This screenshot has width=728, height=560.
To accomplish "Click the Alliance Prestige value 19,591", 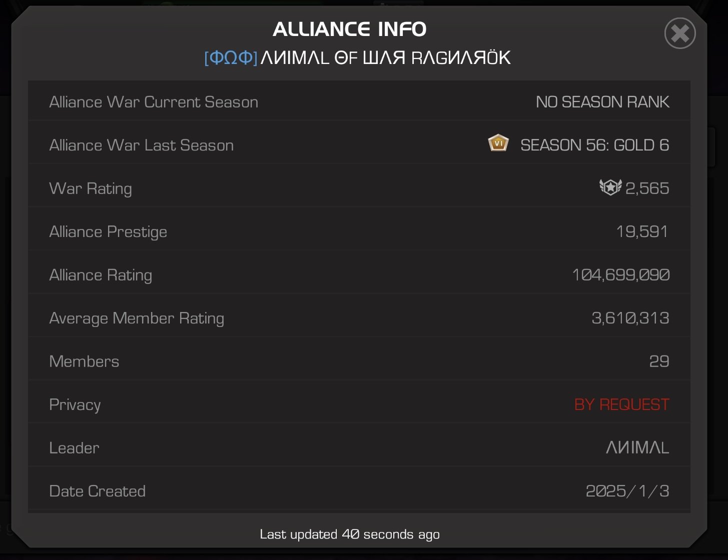I will pyautogui.click(x=642, y=231).
